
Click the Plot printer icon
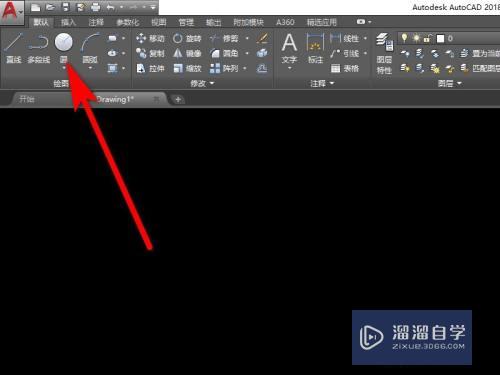95,7
